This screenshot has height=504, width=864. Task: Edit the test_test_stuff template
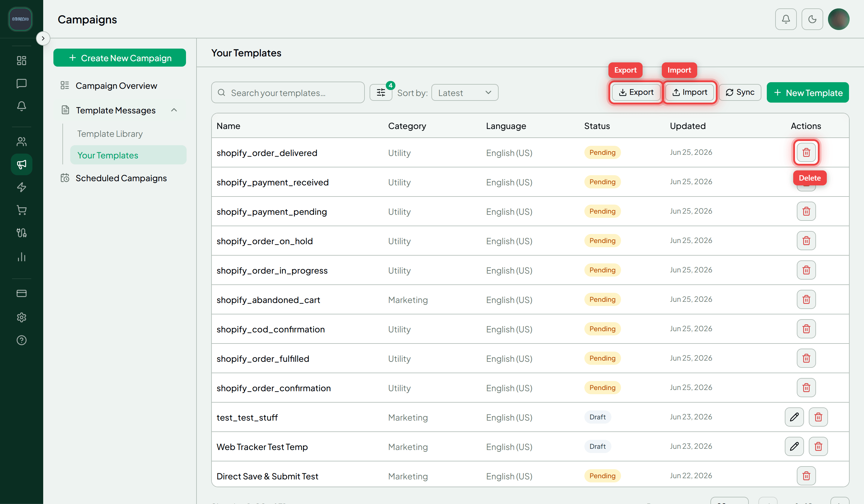794,417
